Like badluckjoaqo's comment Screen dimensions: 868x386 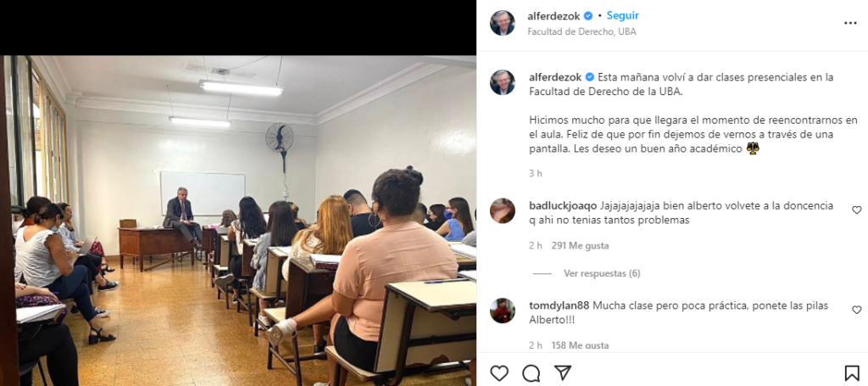coord(856,210)
